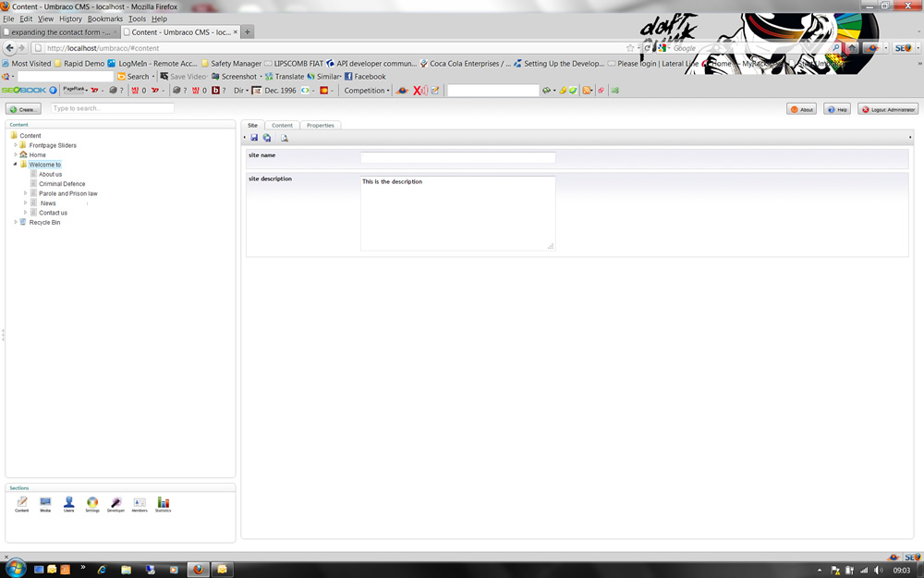Screen dimensions: 924x578
Task: Switch to the Properties tab
Action: point(320,125)
